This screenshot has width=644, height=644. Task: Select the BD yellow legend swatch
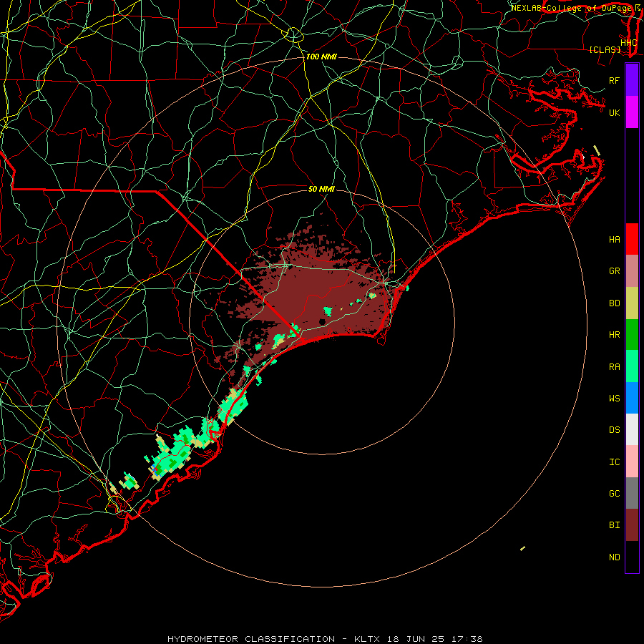[632, 303]
